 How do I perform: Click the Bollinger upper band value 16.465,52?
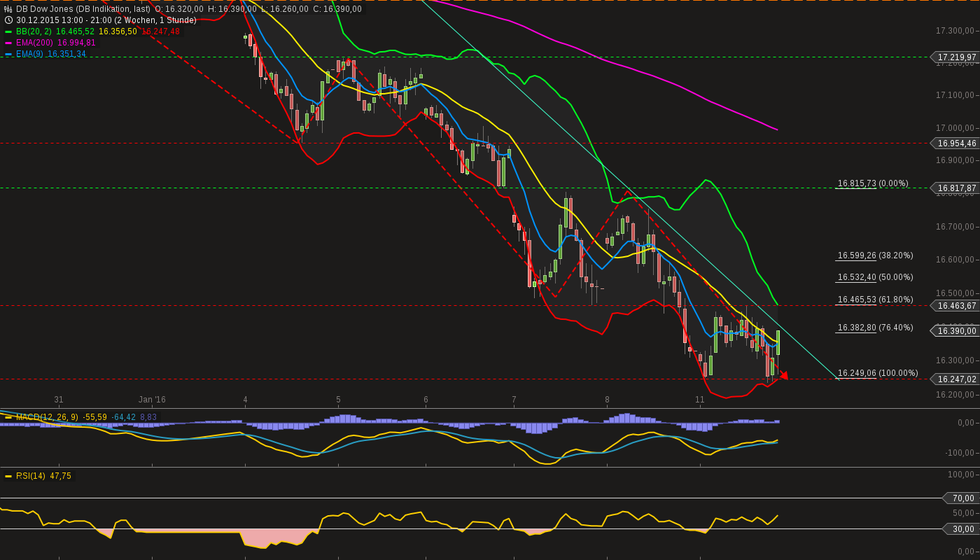pos(75,31)
